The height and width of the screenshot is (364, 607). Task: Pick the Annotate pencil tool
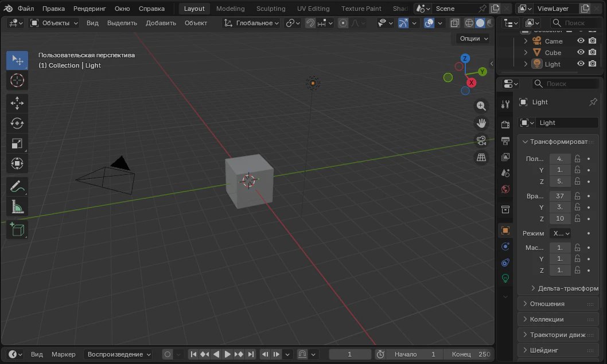tap(17, 186)
